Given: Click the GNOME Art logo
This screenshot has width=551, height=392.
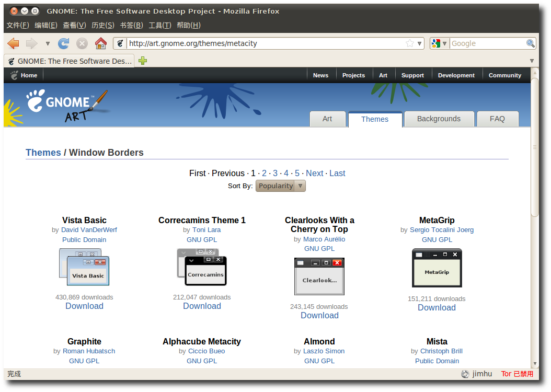Looking at the screenshot, I should point(67,106).
